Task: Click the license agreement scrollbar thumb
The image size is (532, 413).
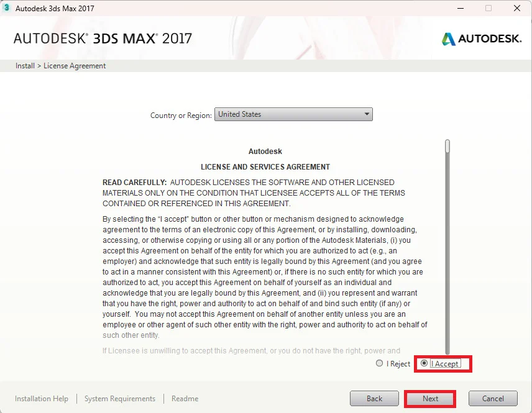Action: [447, 146]
